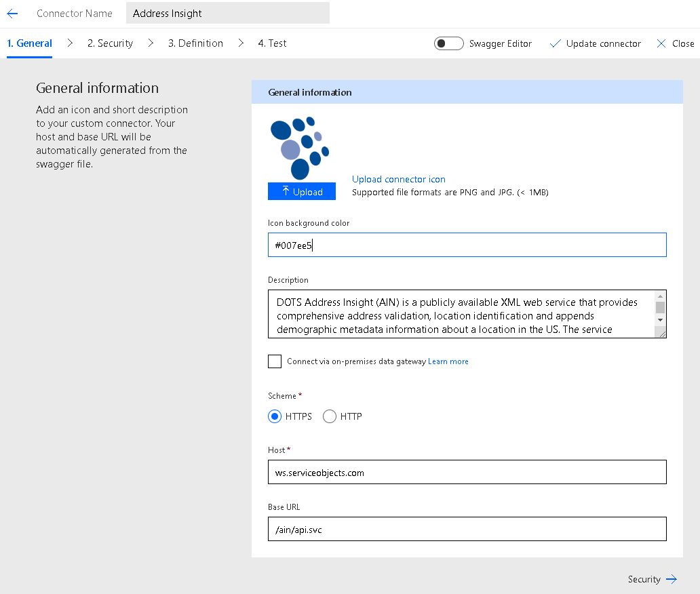Select the HTTPS scheme radio button
Image resolution: width=700 pixels, height=594 pixels.
(275, 416)
